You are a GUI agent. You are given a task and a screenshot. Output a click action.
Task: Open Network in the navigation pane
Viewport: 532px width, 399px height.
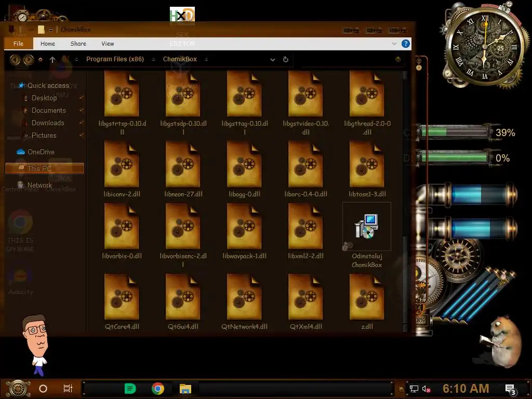[35, 185]
